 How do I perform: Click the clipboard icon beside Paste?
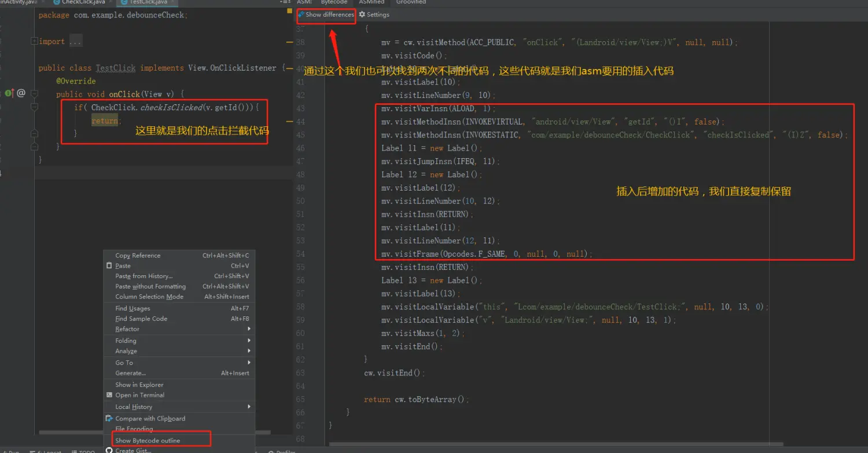[x=109, y=266]
